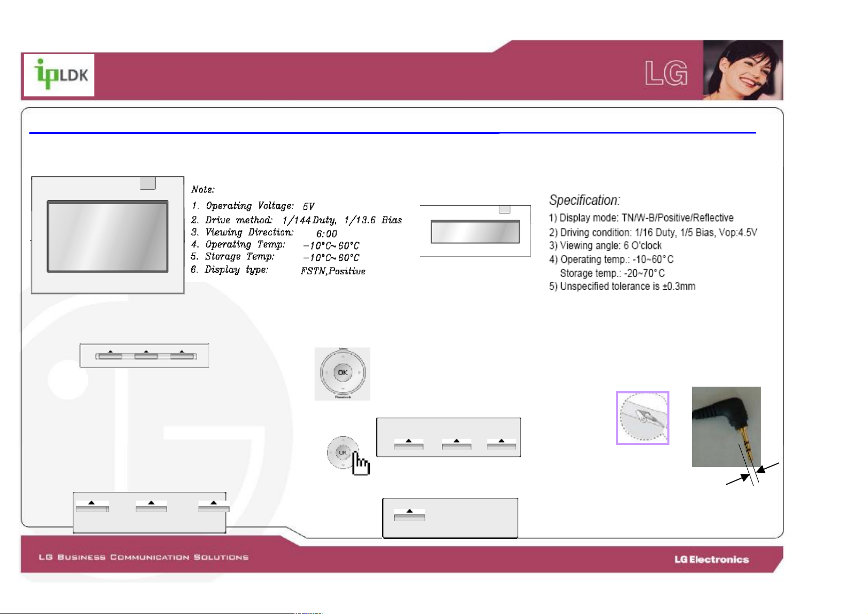Viewport: 868px width, 614px height.
Task: Click the first up-arrow soft key in the bottom-left panel
Action: coord(92,506)
